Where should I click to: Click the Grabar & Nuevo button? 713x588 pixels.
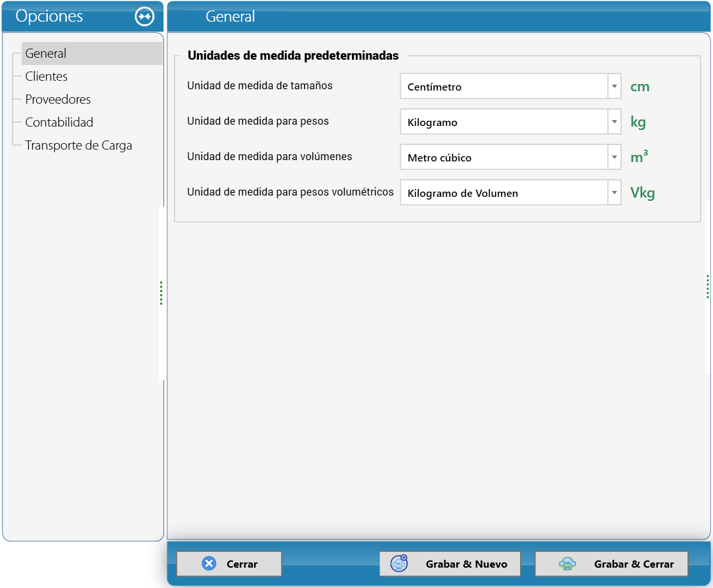point(450,564)
